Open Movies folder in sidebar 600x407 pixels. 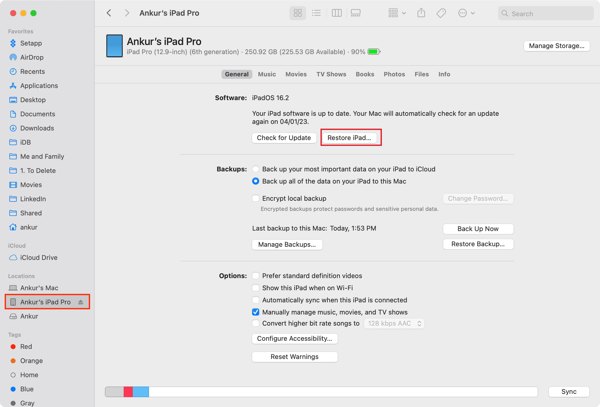point(31,185)
